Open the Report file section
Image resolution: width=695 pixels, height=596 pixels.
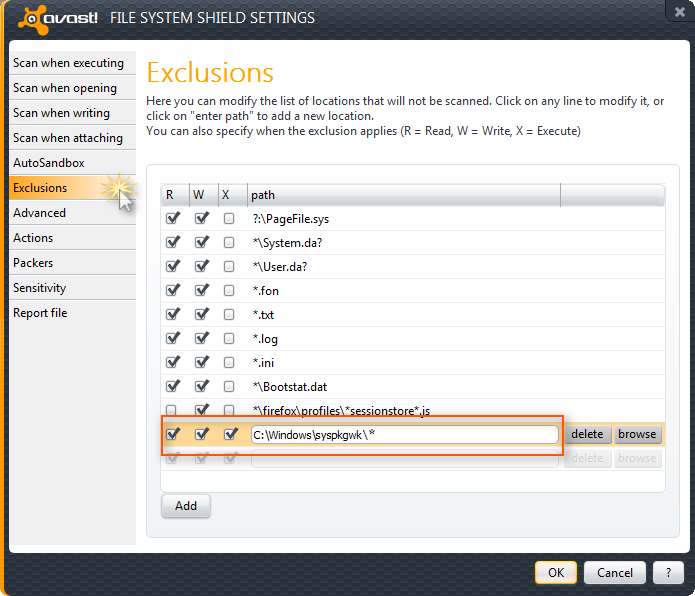pos(72,313)
